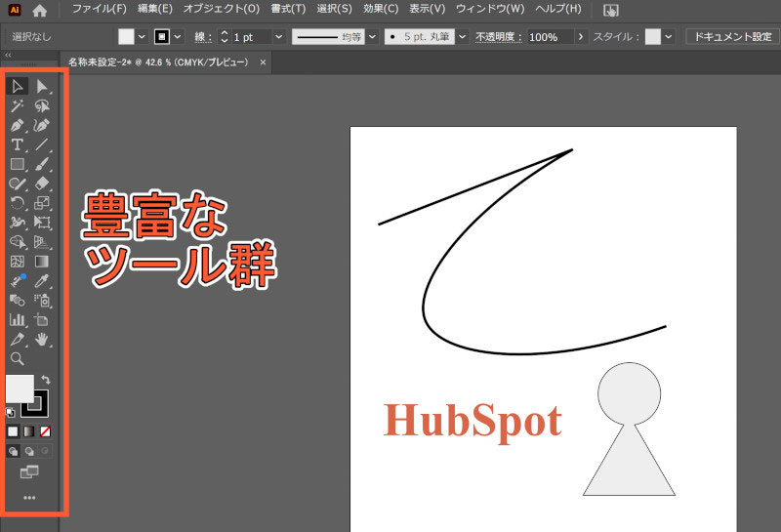Select the Eraser tool
This screenshot has width=781, height=532.
[x=42, y=184]
